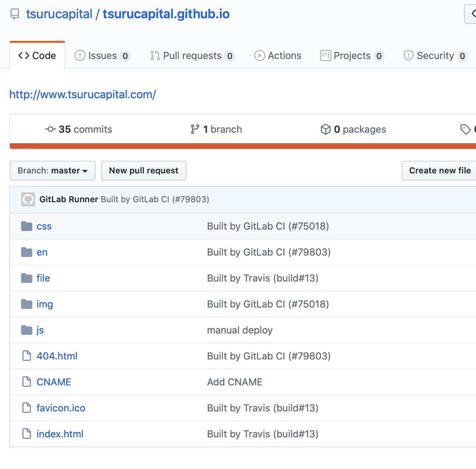Click the 404.html file icon
Image resolution: width=476 pixels, height=469 pixels.
27,356
